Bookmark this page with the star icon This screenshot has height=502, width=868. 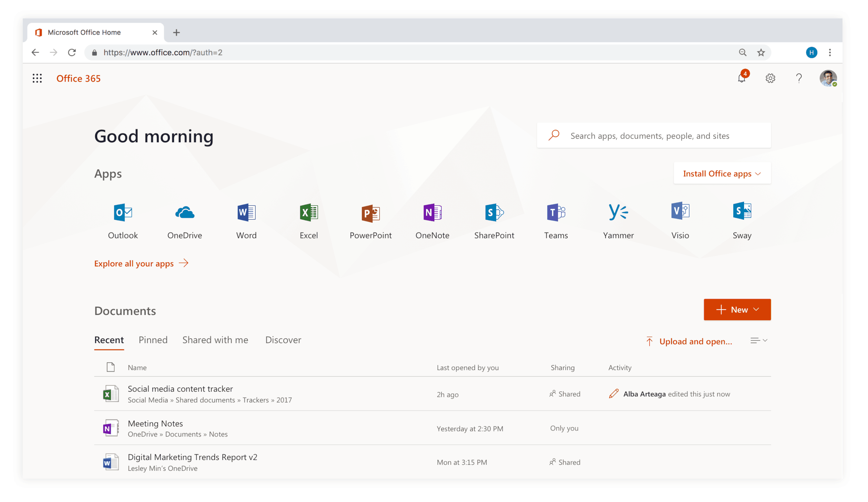pyautogui.click(x=761, y=52)
